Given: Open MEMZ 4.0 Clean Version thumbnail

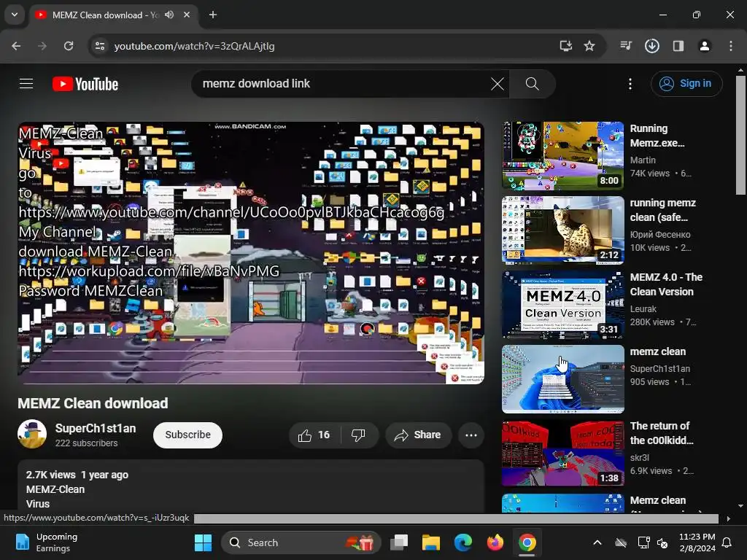Looking at the screenshot, I should pyautogui.click(x=562, y=304).
